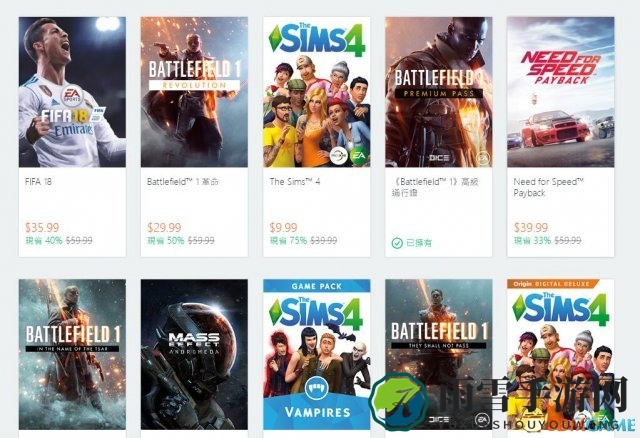Viewport: 640px width, 438px height.
Task: Click the $39.99 Need for Speed price
Action: pos(531,227)
